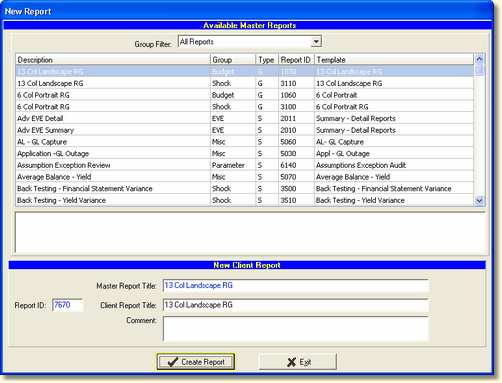Click the Master Report Title field

[295, 286]
